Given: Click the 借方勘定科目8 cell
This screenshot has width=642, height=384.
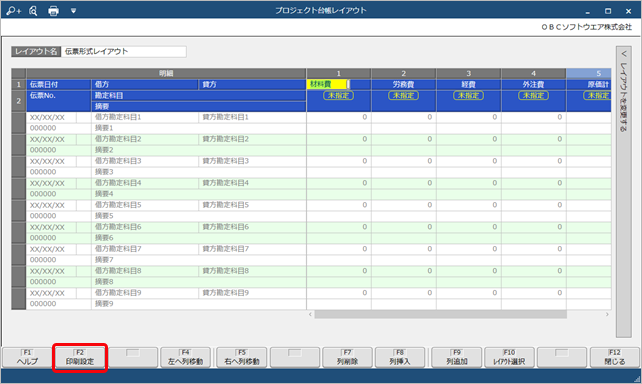Looking at the screenshot, I should [x=145, y=271].
